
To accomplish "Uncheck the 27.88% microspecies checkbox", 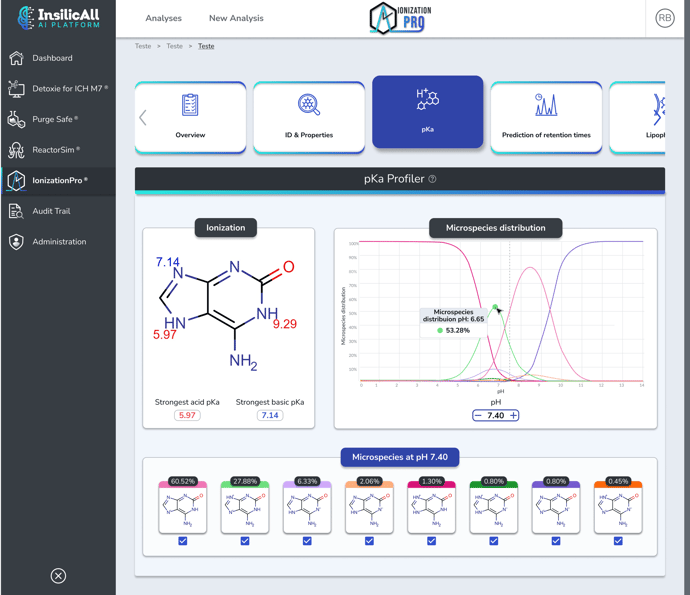I will [245, 541].
